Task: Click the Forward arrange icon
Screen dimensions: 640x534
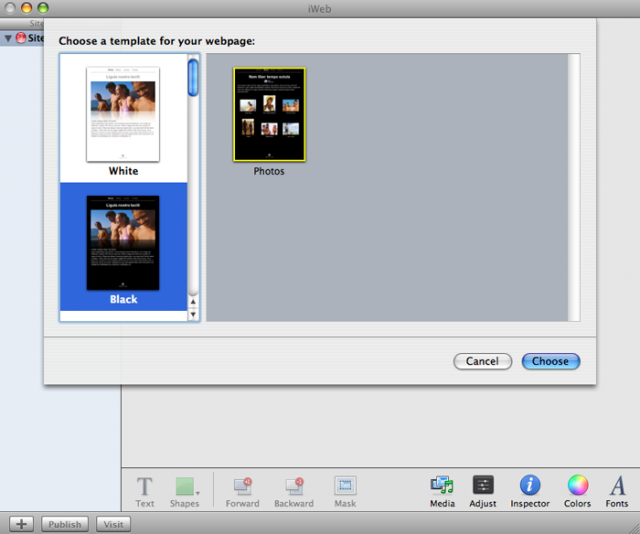Action: [x=242, y=492]
